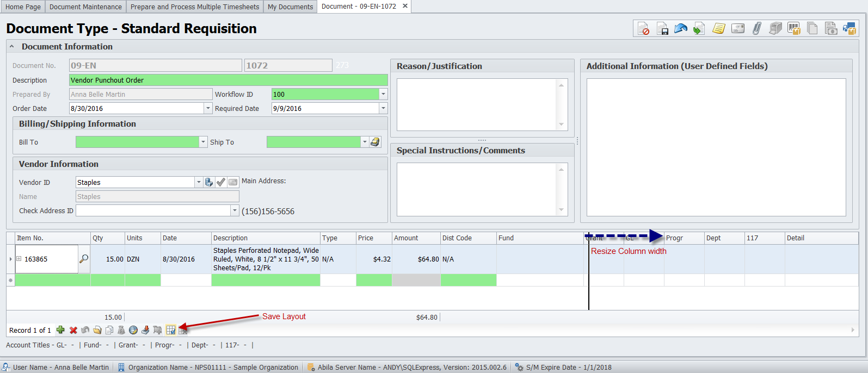Open attachments with the paperclip icon
Screen dimensions: 868x373
coord(756,29)
